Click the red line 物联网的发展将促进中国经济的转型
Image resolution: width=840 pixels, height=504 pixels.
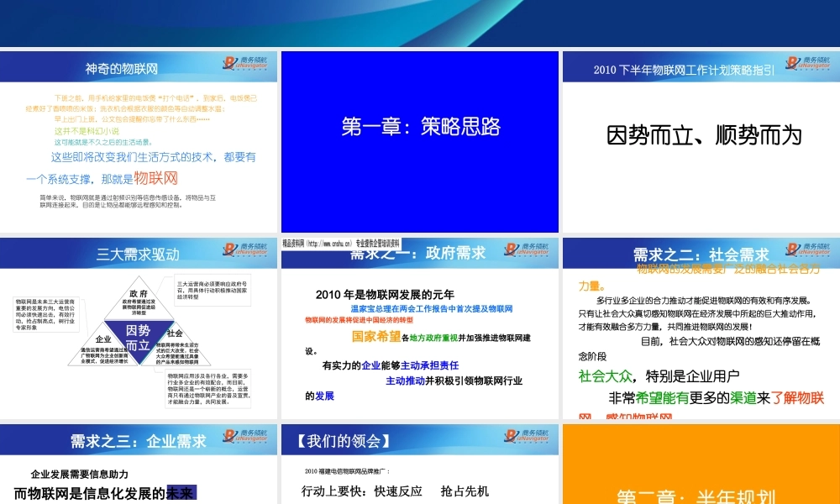[x=359, y=320]
